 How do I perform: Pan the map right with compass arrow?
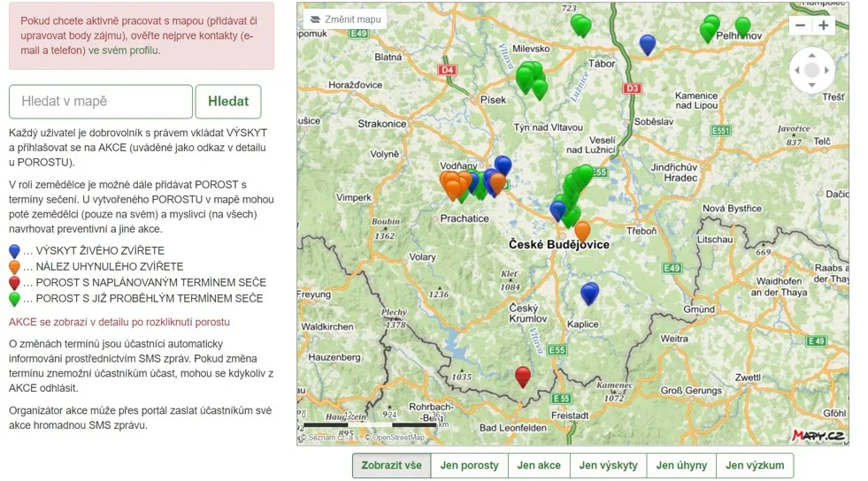826,70
